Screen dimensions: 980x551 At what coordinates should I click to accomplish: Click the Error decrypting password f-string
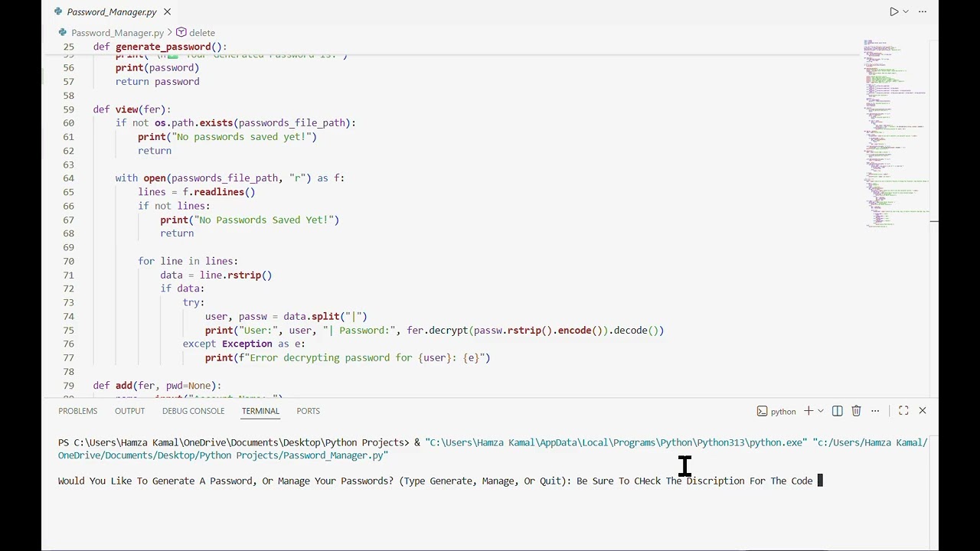[361, 358]
